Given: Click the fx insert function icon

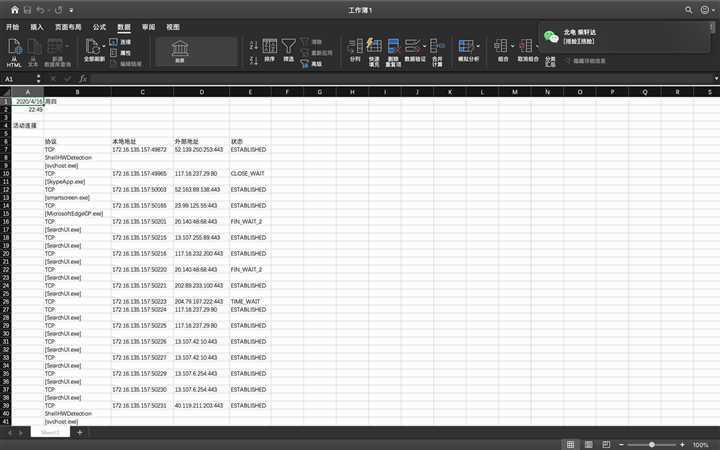Looking at the screenshot, I should point(83,79).
